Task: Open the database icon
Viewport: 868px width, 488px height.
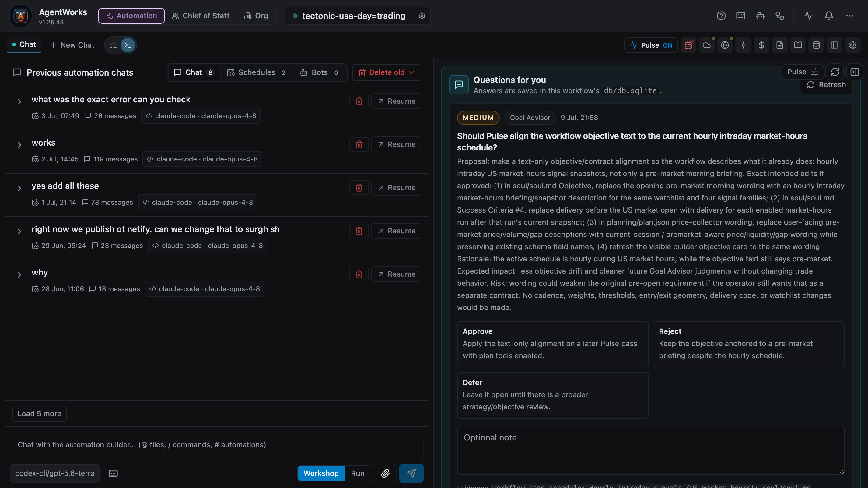Action: pyautogui.click(x=816, y=45)
